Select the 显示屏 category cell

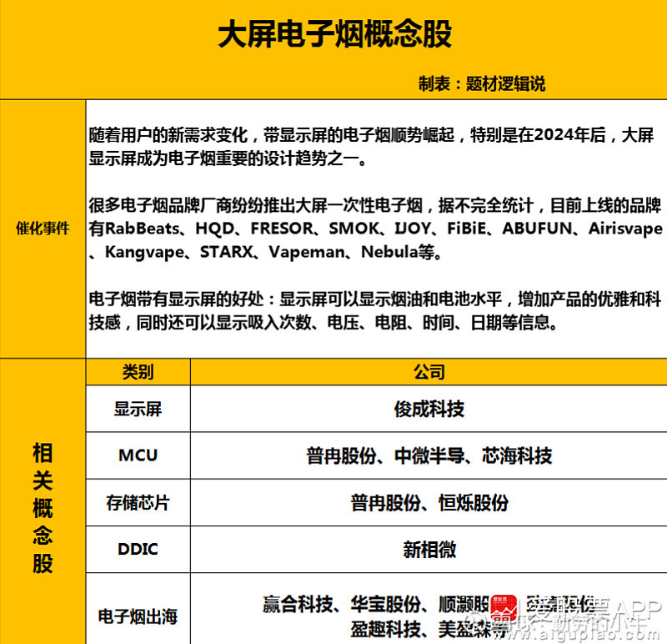(138, 409)
